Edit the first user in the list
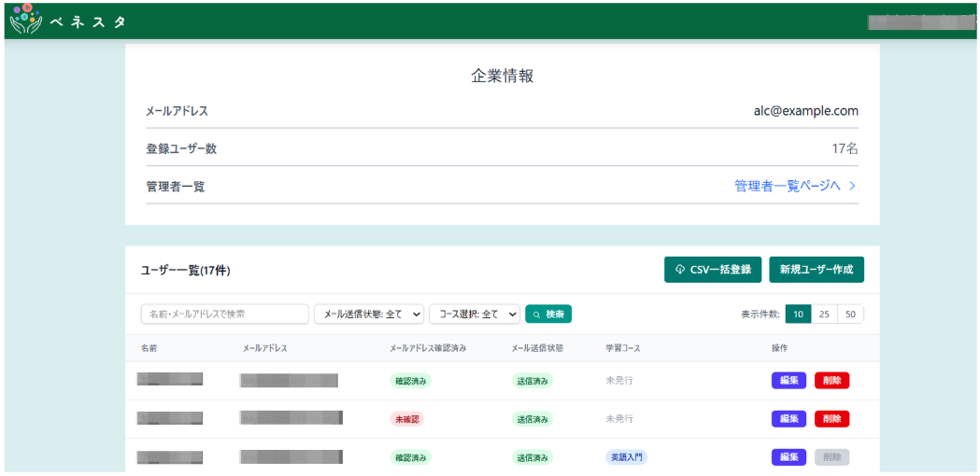980x476 pixels. point(788,381)
